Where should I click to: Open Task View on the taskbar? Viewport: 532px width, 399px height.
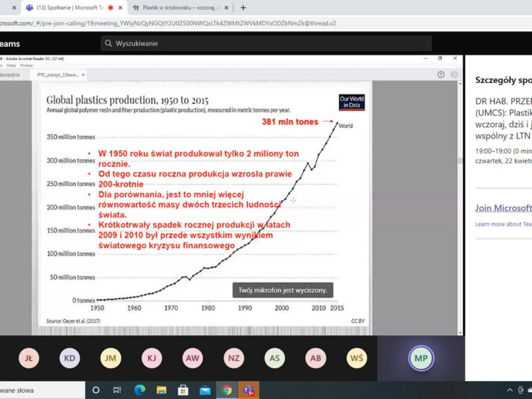point(117,390)
